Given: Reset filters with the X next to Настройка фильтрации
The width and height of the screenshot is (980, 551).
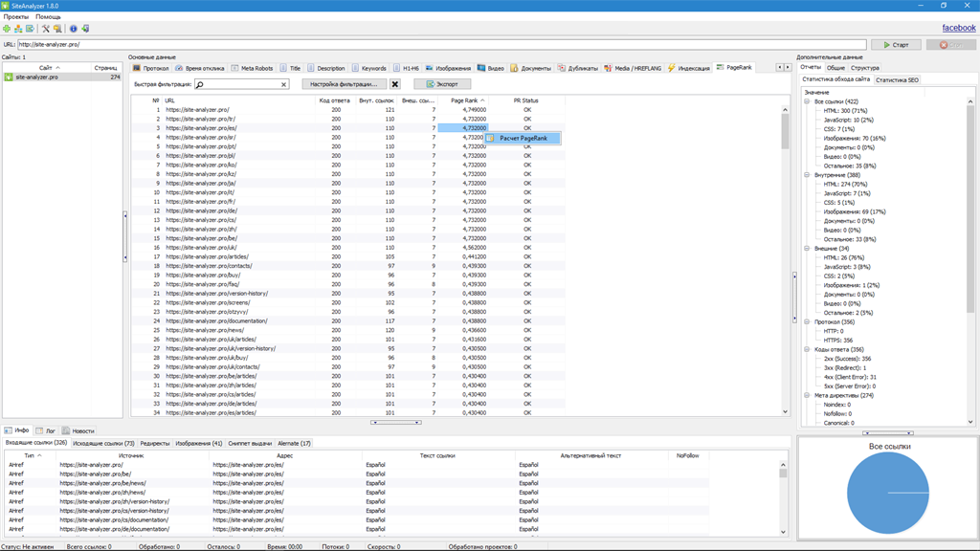Looking at the screenshot, I should 394,85.
